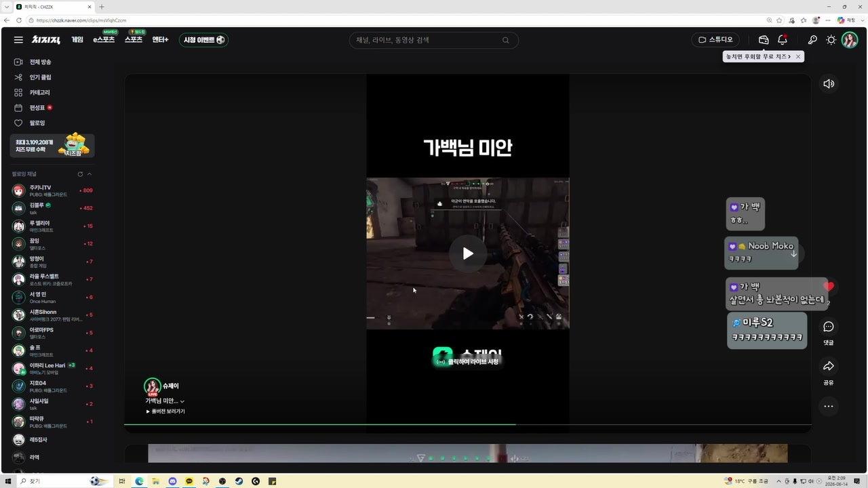
Task: Open followed channel 루 엘리아
Action: (x=53, y=226)
